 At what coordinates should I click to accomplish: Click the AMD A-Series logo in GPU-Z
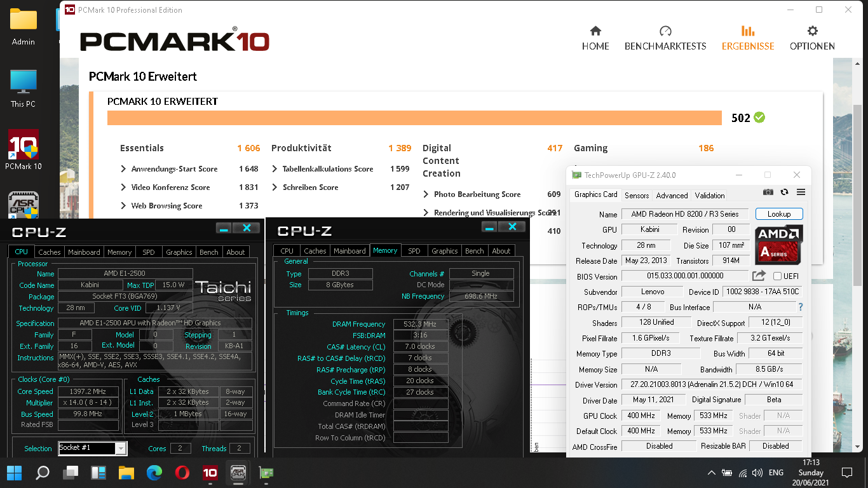tap(778, 245)
